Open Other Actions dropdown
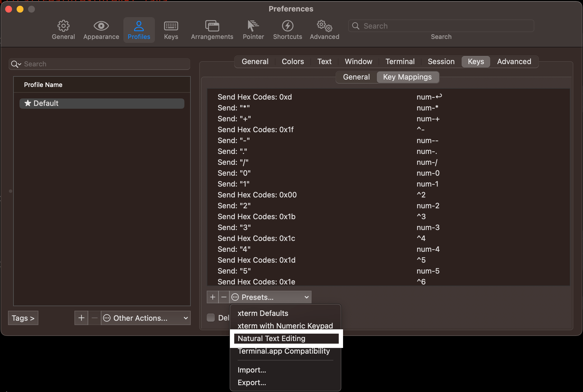The width and height of the screenshot is (583, 392). [x=145, y=318]
